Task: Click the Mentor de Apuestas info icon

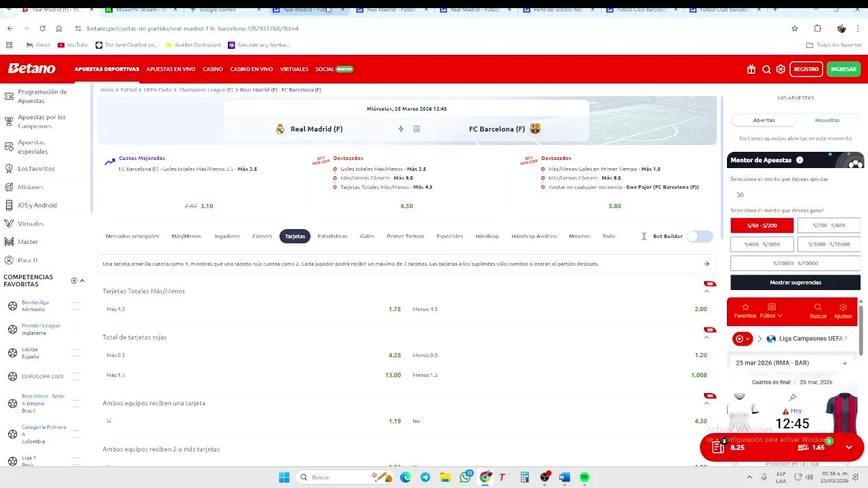Action: (800, 160)
